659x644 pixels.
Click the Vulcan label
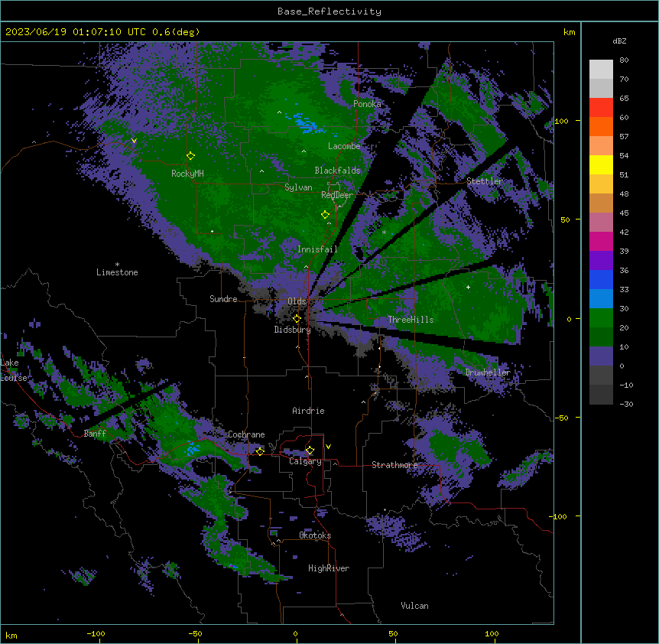[414, 606]
